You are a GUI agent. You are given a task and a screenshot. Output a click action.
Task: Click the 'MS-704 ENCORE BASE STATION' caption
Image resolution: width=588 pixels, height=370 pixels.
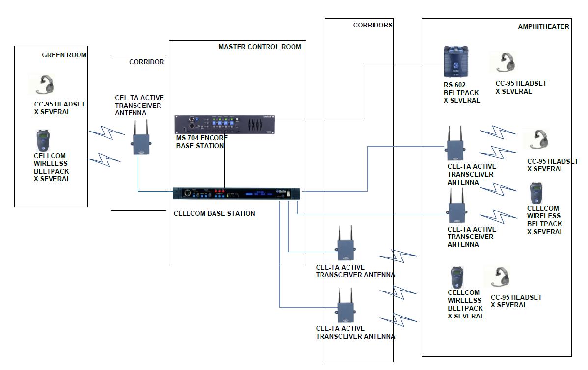click(202, 142)
